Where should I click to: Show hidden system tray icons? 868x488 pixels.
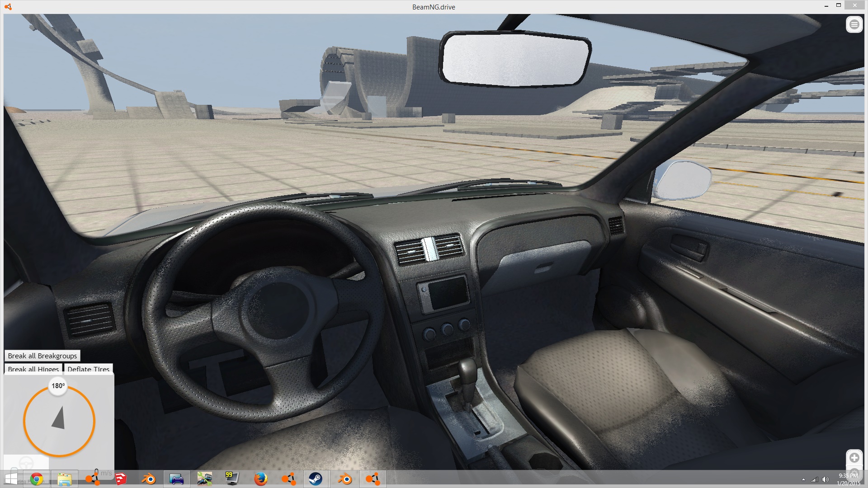[803, 479]
